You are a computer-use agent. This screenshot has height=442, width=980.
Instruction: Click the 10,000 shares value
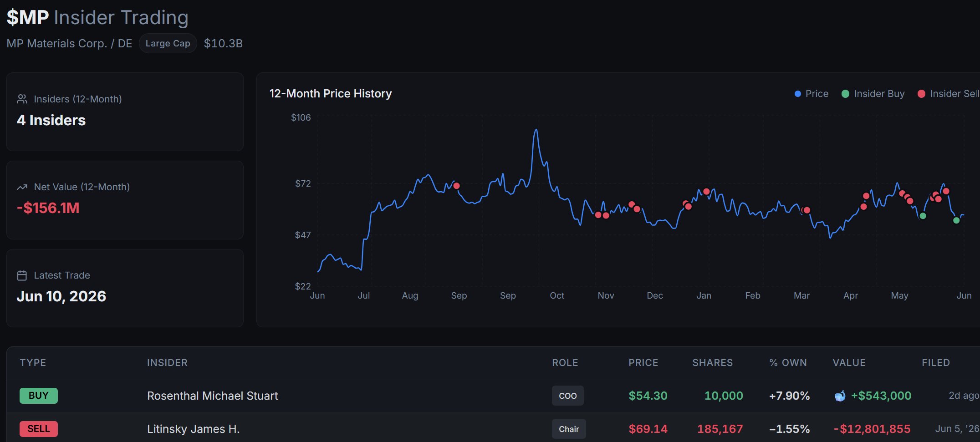(x=724, y=396)
